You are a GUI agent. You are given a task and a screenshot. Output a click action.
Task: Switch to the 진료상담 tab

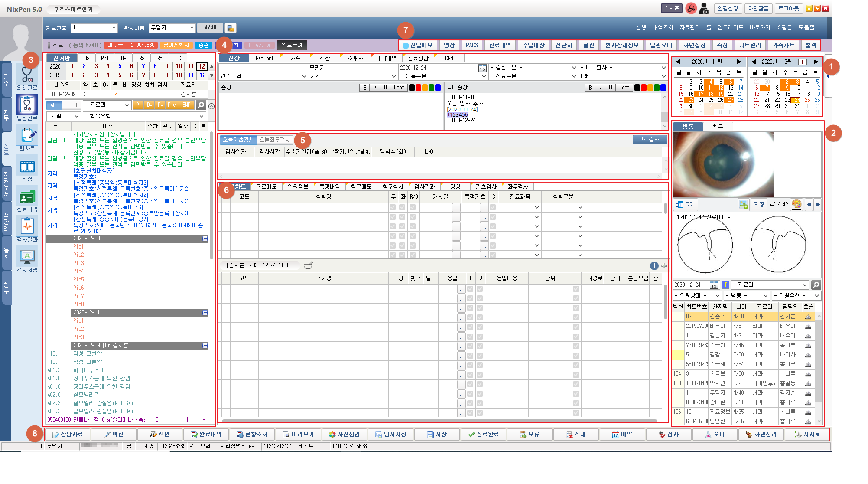pos(418,58)
